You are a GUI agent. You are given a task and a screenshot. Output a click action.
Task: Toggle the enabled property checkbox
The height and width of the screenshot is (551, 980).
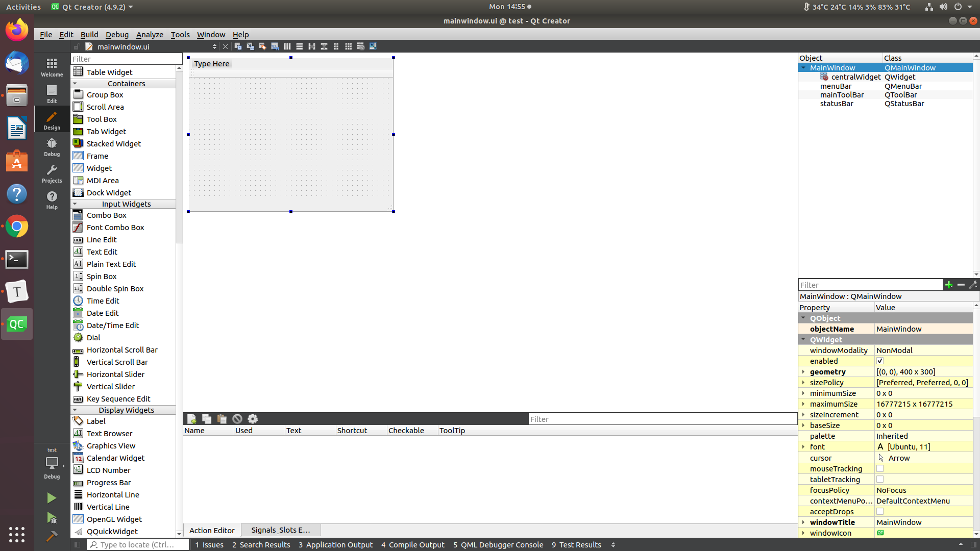coord(880,361)
